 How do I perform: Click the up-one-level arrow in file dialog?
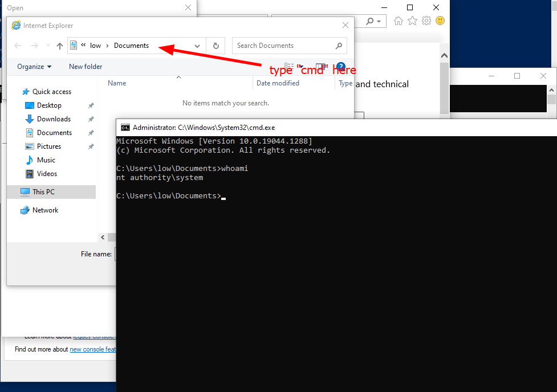click(x=59, y=46)
